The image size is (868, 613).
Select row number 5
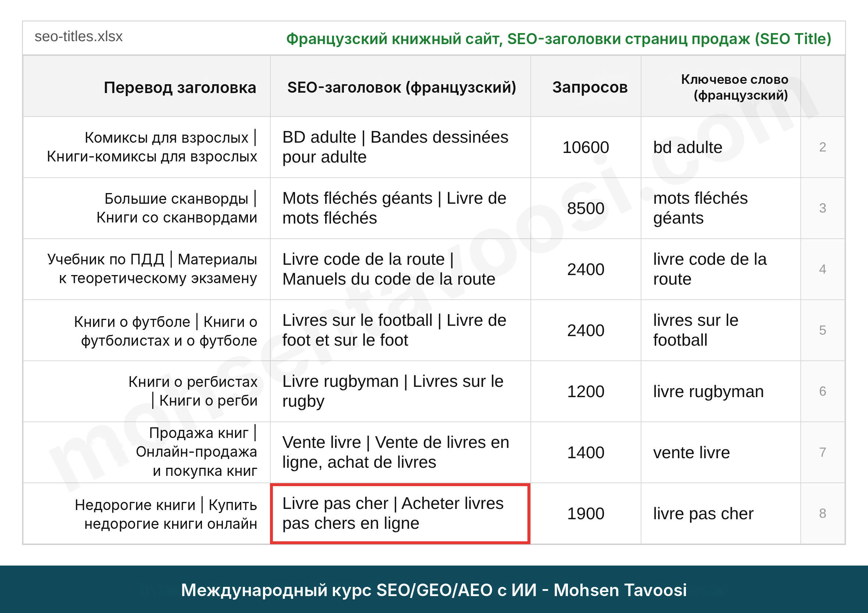tap(823, 330)
